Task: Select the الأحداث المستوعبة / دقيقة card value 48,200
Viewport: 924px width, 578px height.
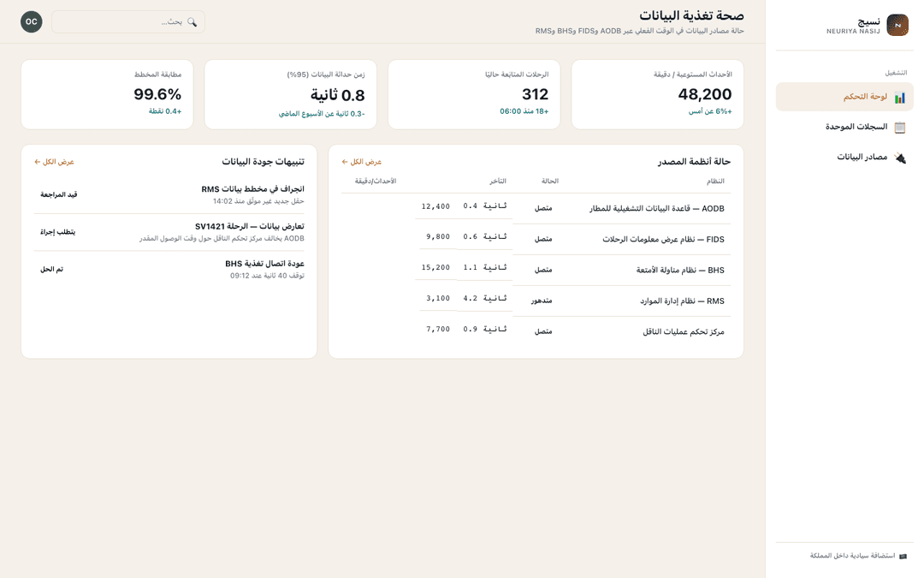Action: [705, 94]
